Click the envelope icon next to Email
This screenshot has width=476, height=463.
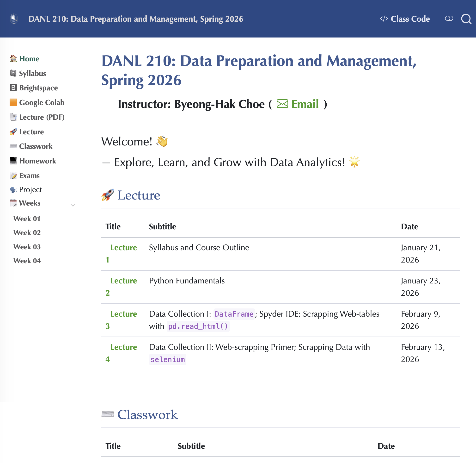coord(282,104)
